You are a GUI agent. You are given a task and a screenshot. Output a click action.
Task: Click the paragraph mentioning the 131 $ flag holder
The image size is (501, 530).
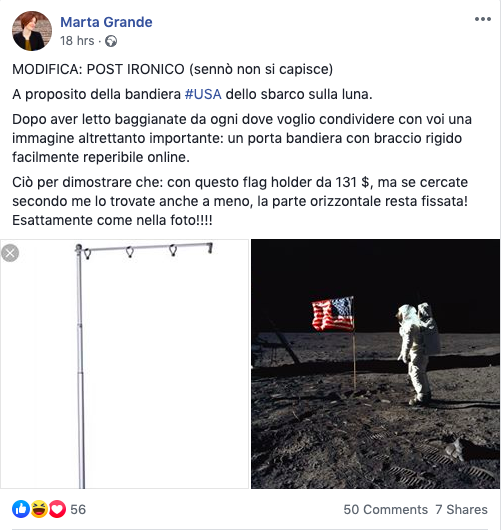pyautogui.click(x=240, y=201)
